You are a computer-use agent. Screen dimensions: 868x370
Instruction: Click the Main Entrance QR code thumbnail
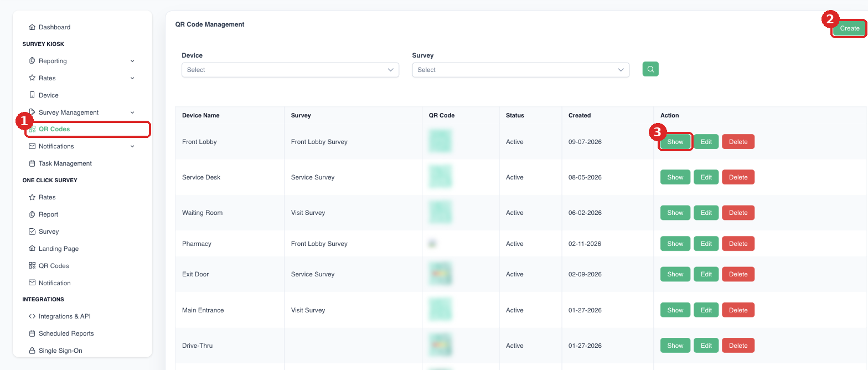pyautogui.click(x=441, y=310)
